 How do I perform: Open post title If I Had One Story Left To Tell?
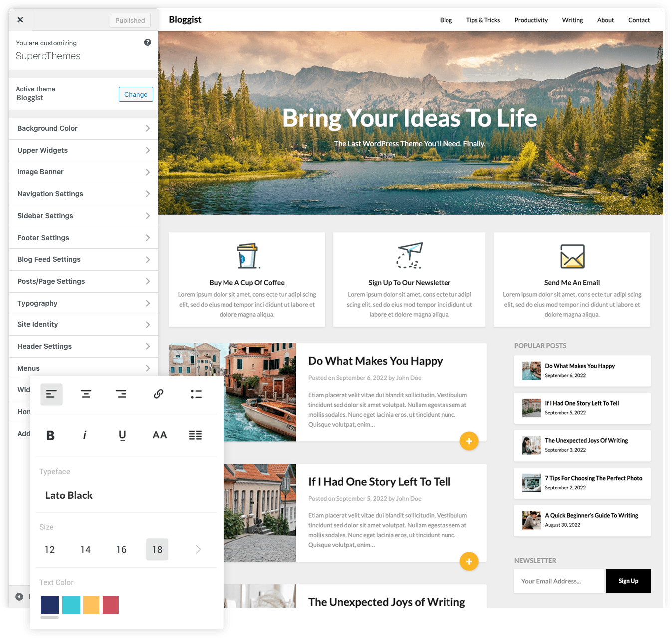click(380, 482)
